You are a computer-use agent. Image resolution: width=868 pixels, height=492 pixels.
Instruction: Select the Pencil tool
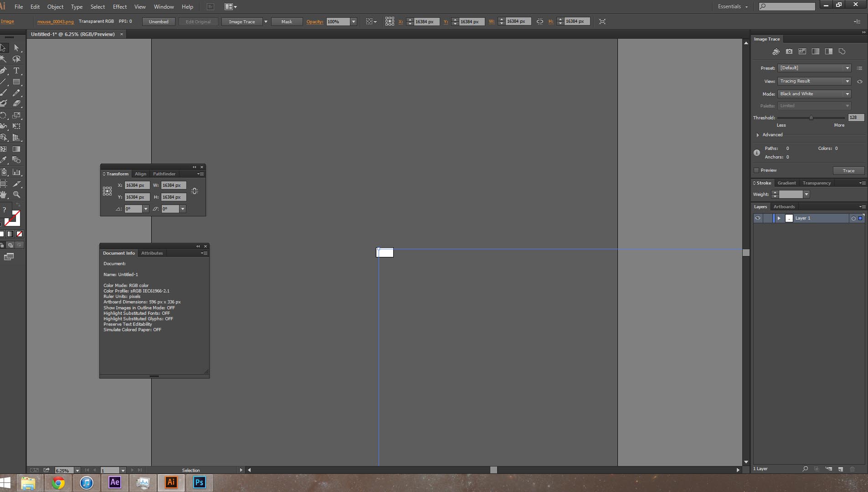(16, 92)
